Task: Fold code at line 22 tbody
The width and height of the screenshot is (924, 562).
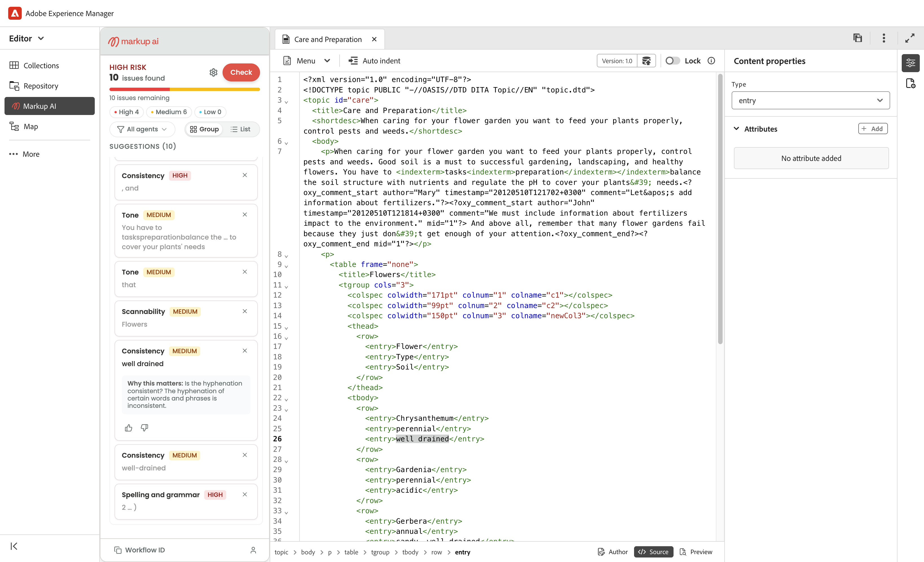Action: pyautogui.click(x=286, y=399)
